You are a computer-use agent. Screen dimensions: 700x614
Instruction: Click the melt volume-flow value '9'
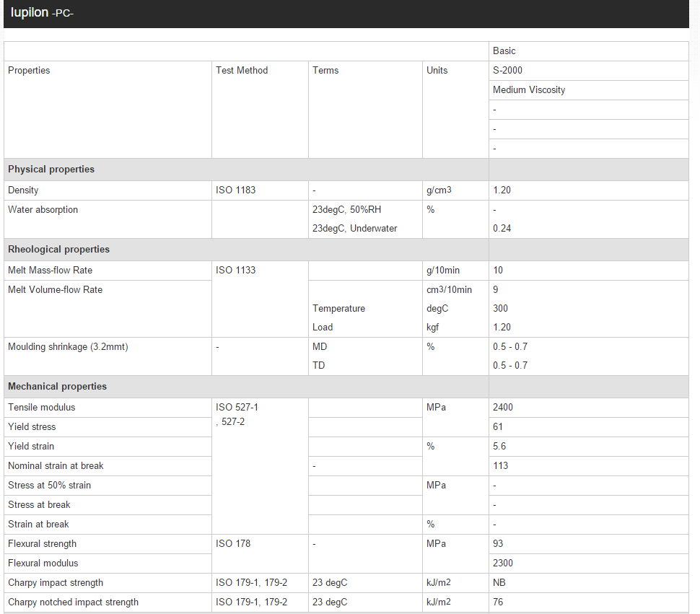pos(496,290)
